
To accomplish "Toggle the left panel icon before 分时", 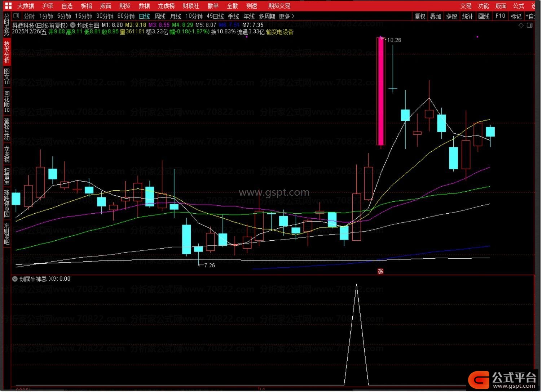I will [16, 16].
